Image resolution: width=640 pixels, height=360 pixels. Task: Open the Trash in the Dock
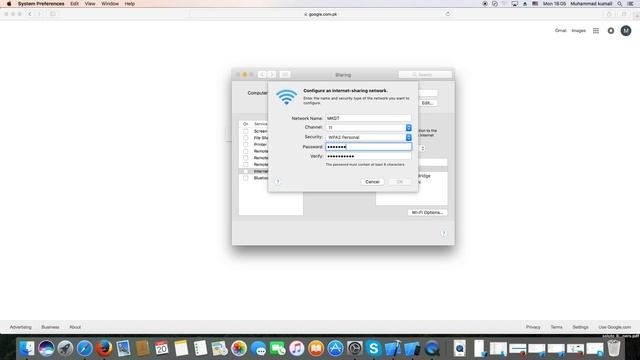tap(613, 348)
